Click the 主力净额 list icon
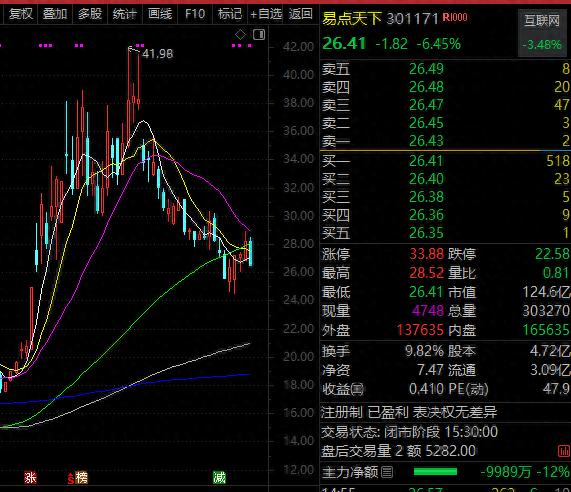The width and height of the screenshot is (571, 492). pos(387,472)
